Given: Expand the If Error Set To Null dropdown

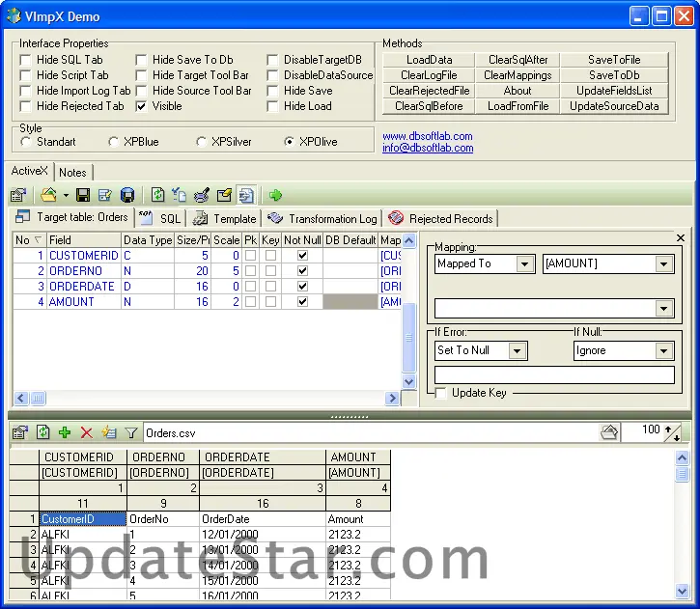Looking at the screenshot, I should 518,350.
